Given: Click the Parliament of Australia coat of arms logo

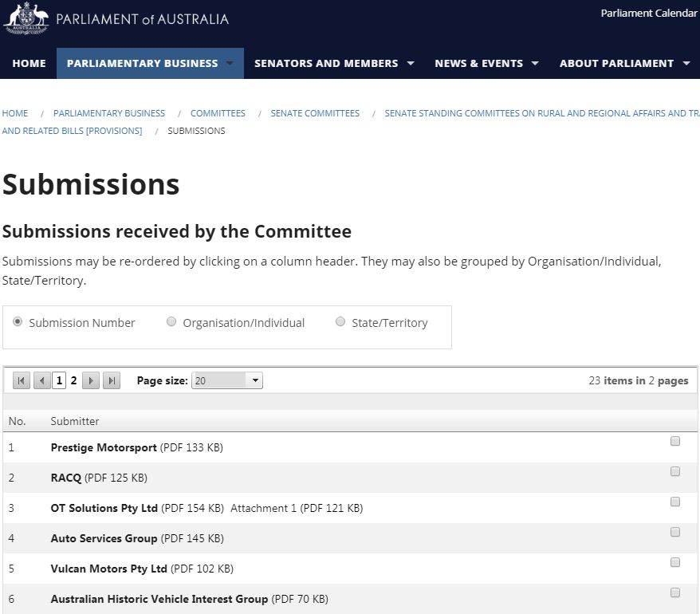Looking at the screenshot, I should tap(26, 18).
